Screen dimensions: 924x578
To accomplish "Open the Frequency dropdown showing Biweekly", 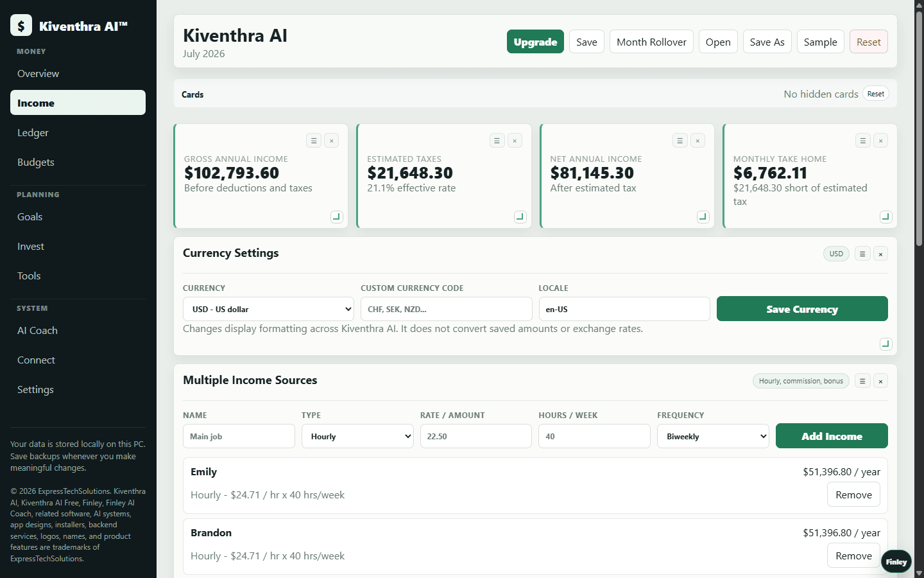I will pos(713,436).
